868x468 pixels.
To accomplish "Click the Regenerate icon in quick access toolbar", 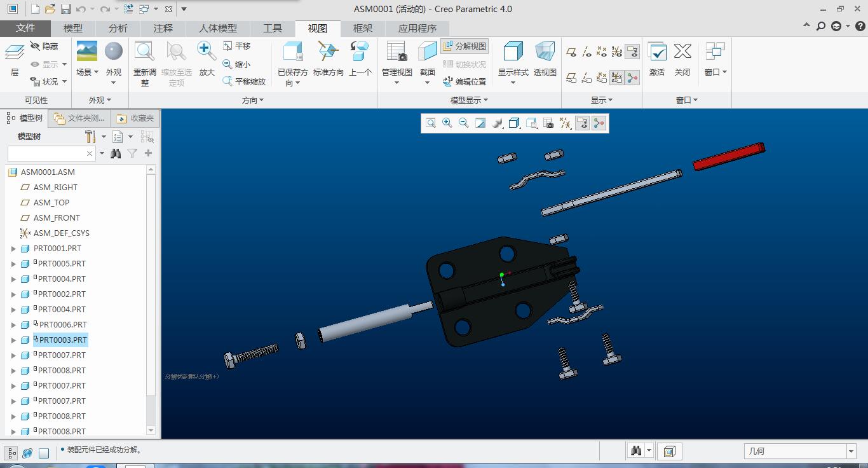I will [x=129, y=9].
